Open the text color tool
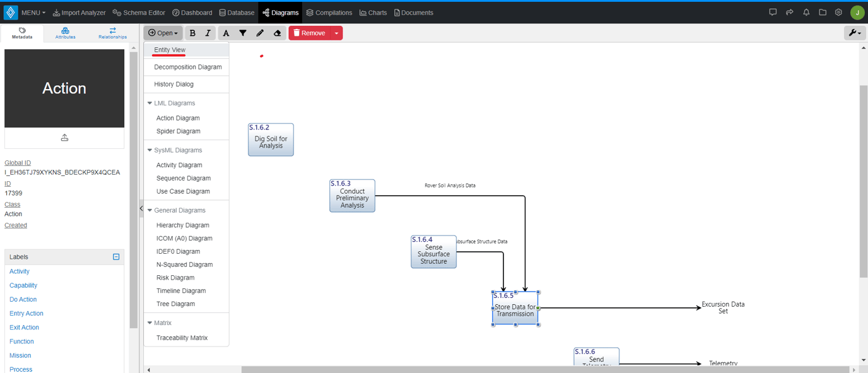Viewport: 868px width, 373px height. point(225,33)
